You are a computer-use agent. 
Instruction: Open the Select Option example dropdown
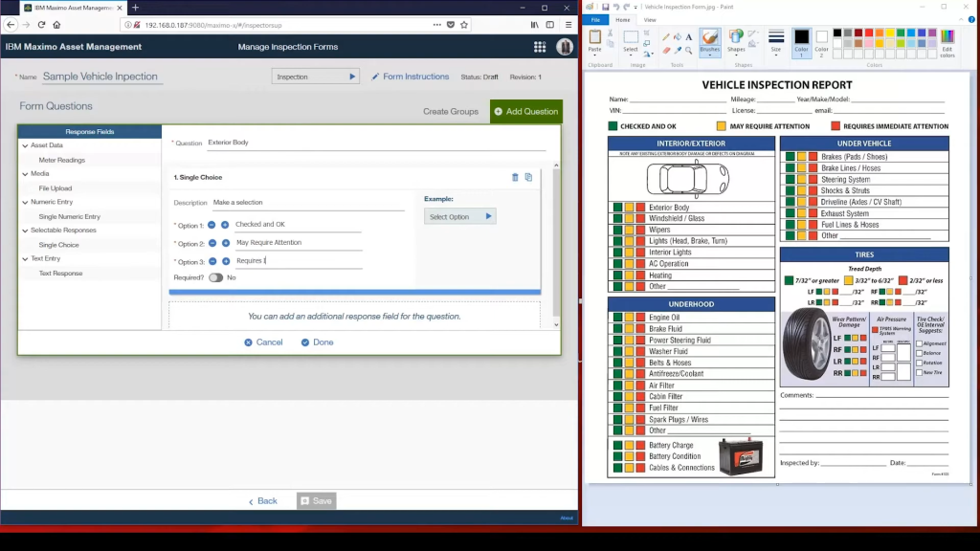pyautogui.click(x=460, y=216)
